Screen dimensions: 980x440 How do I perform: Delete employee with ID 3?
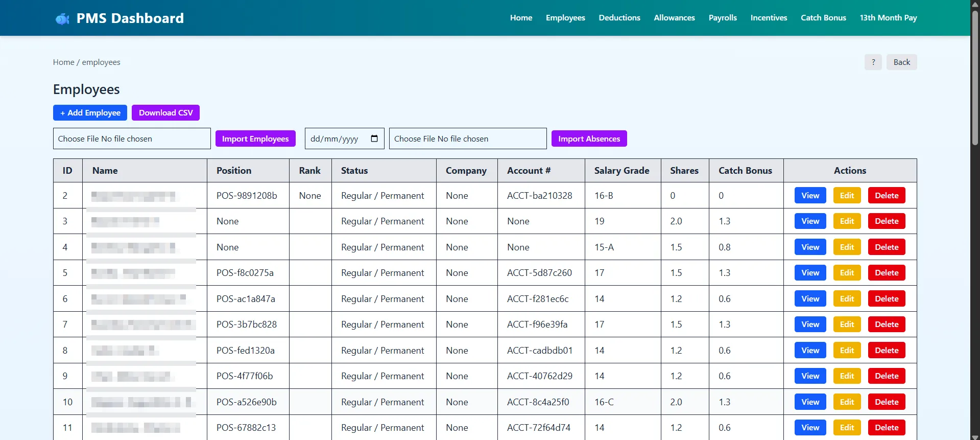(x=887, y=221)
